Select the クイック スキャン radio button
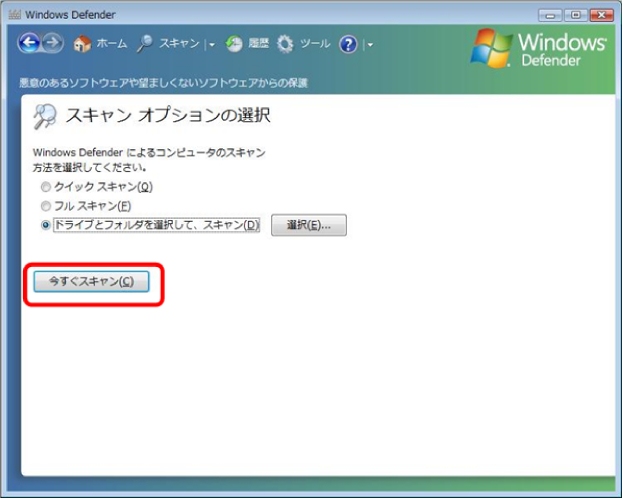The width and height of the screenshot is (623, 499). point(46,187)
